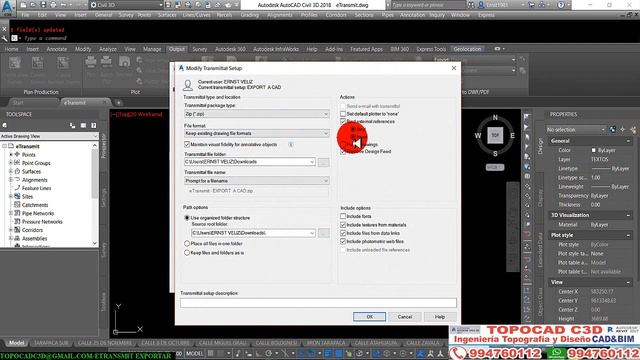Enable Set default plotter to 'none' checkbox
This screenshot has height=360, width=640.
[x=343, y=114]
